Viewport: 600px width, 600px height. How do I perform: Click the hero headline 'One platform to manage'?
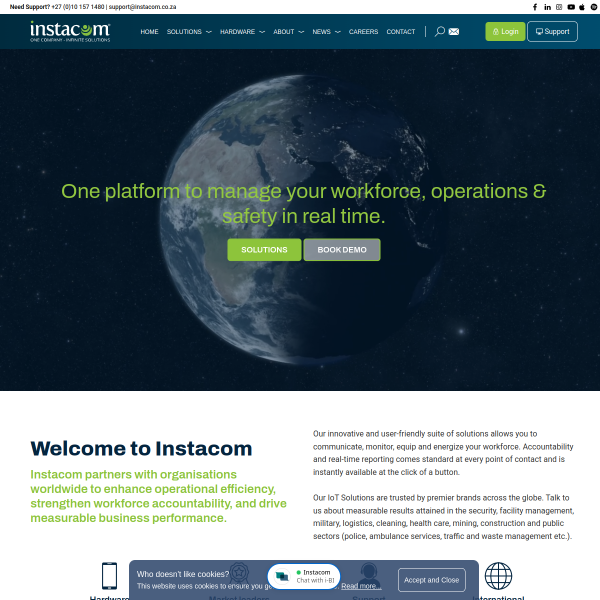[303, 204]
